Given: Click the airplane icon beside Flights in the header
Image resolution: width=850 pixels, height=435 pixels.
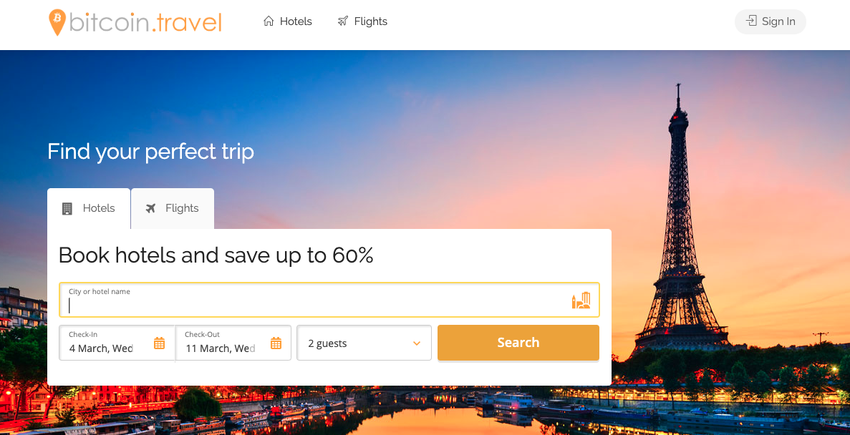Looking at the screenshot, I should pos(343,21).
